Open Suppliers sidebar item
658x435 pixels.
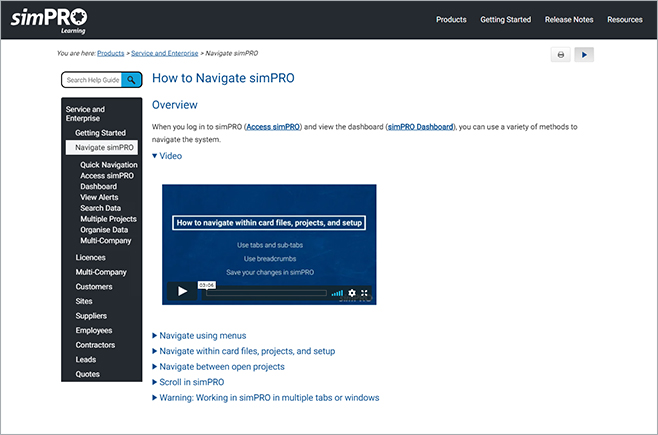pos(91,316)
